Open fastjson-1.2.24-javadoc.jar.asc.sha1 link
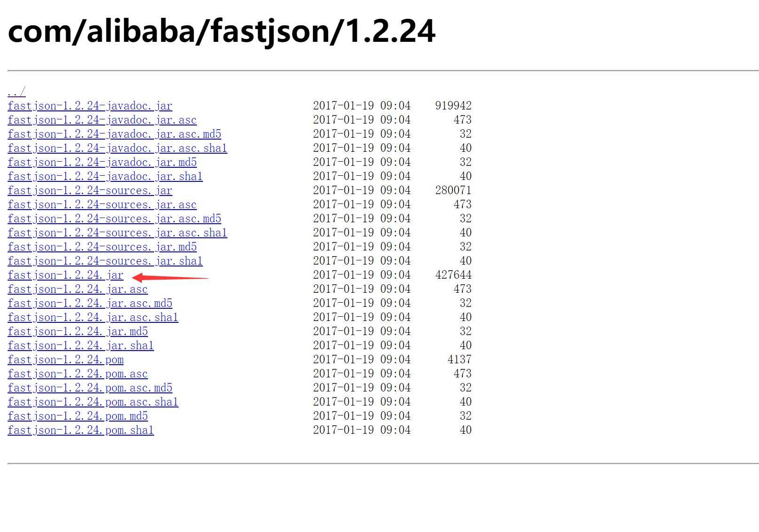The image size is (759, 532). tap(117, 148)
